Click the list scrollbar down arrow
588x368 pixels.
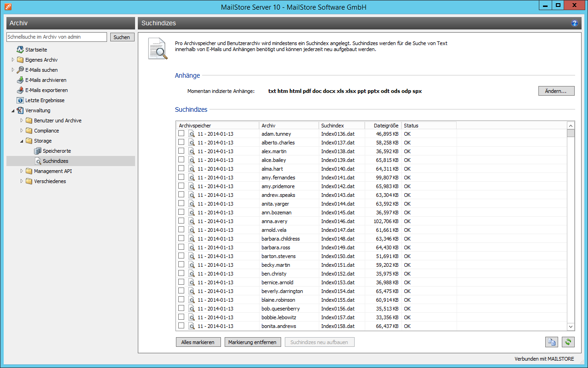tap(571, 326)
